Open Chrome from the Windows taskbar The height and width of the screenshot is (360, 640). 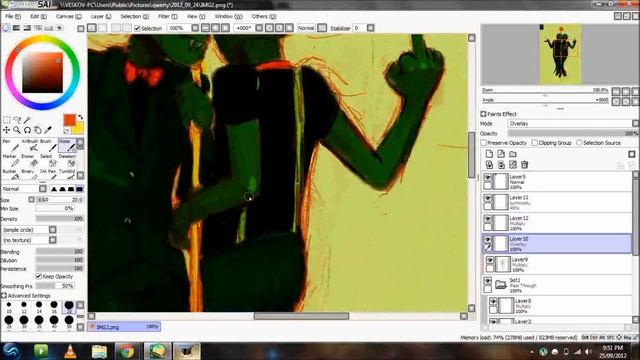tap(126, 351)
